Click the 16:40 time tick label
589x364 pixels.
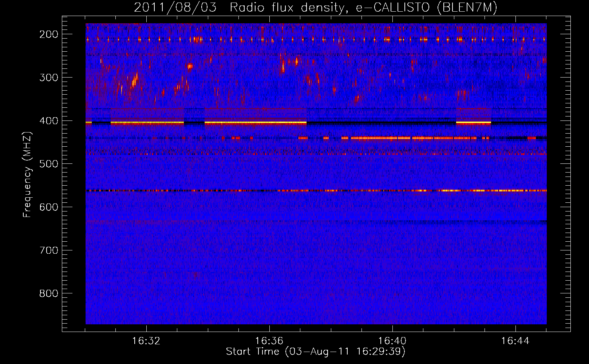[x=392, y=341]
